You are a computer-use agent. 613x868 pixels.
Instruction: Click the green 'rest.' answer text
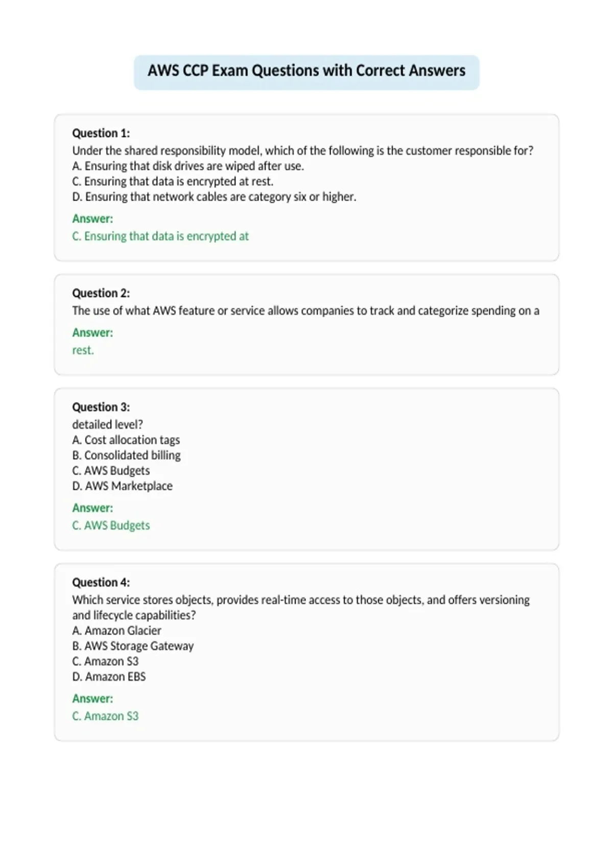pyautogui.click(x=83, y=350)
